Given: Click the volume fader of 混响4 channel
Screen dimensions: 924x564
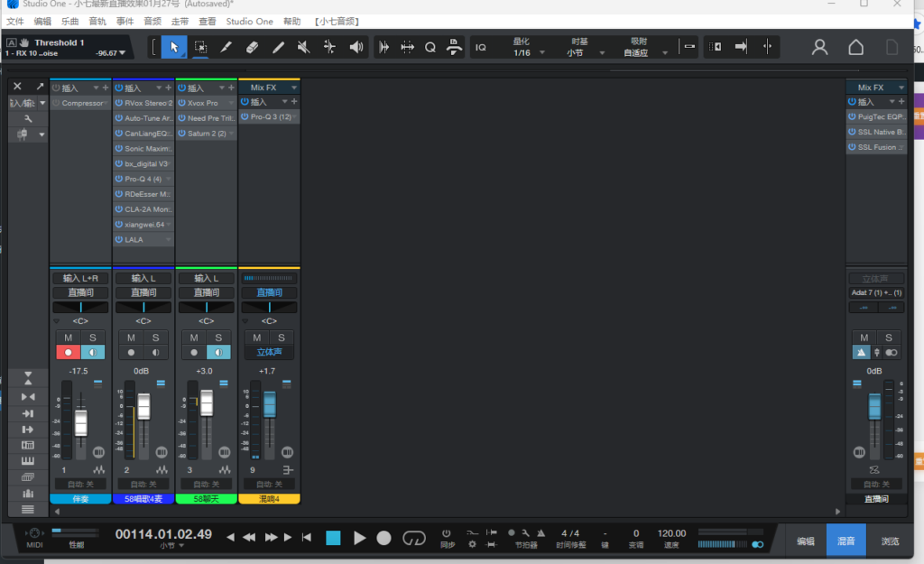Looking at the screenshot, I should (269, 403).
